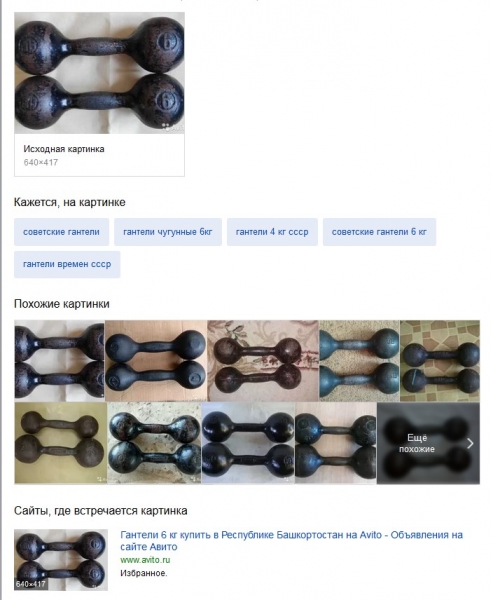The width and height of the screenshot is (493, 600).
Task: Choose the гантели 4 кг ссср tag
Action: 272,232
